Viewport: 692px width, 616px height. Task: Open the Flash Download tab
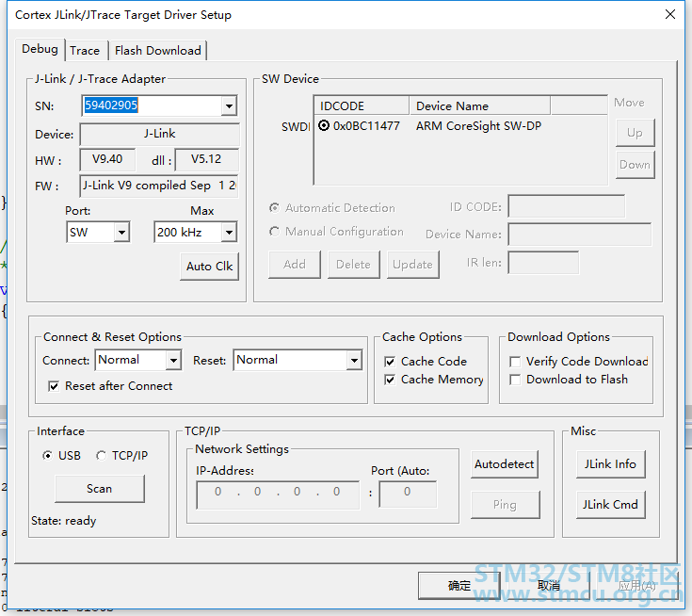point(157,51)
